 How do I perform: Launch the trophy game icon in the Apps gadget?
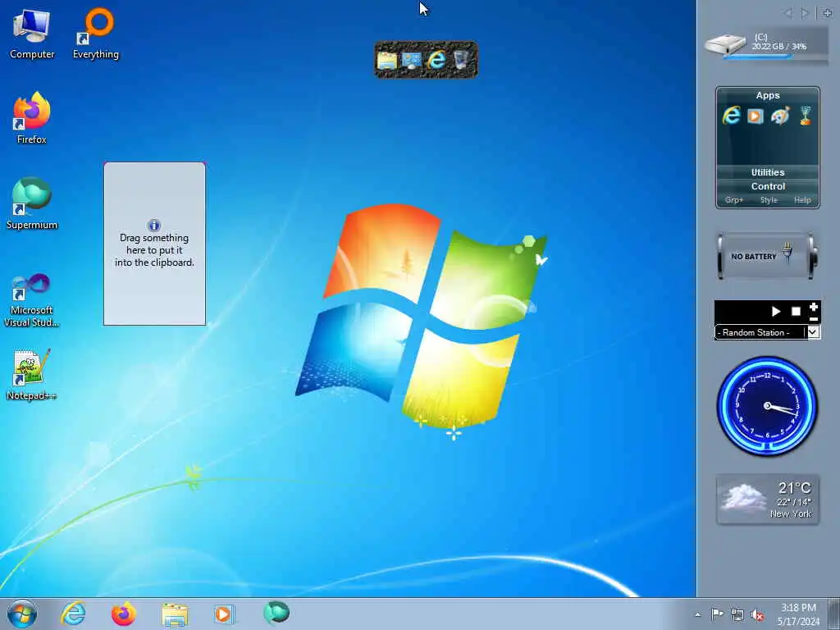tap(806, 116)
